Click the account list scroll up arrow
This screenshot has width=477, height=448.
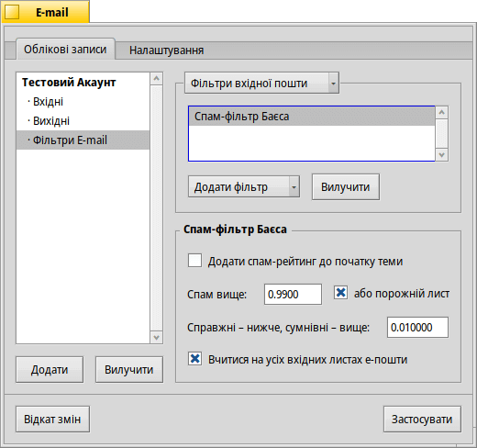(x=157, y=79)
